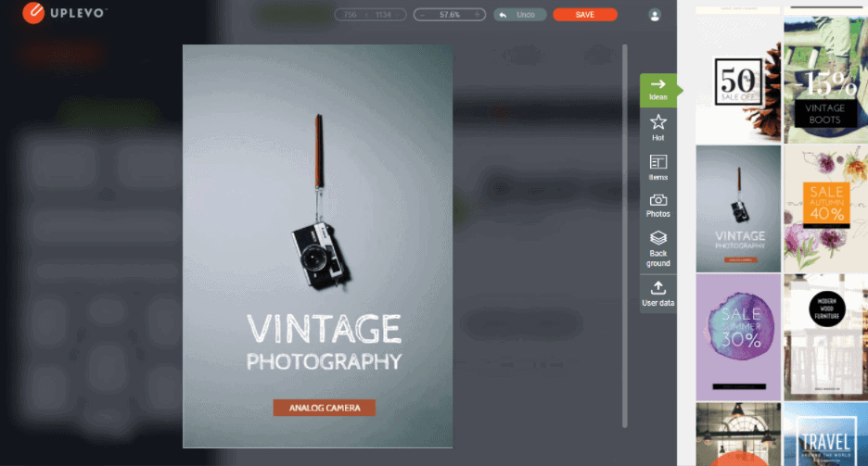Screen dimensions: 868x466
Task: Click the canvas vertical scrollbar
Action: coord(625,236)
